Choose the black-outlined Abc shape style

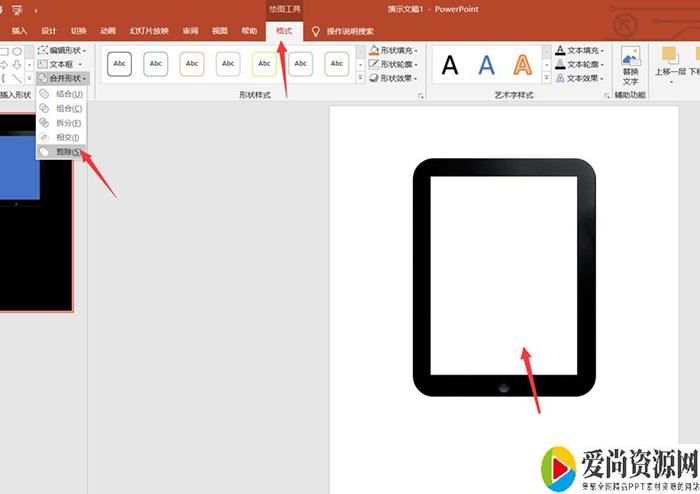[119, 65]
